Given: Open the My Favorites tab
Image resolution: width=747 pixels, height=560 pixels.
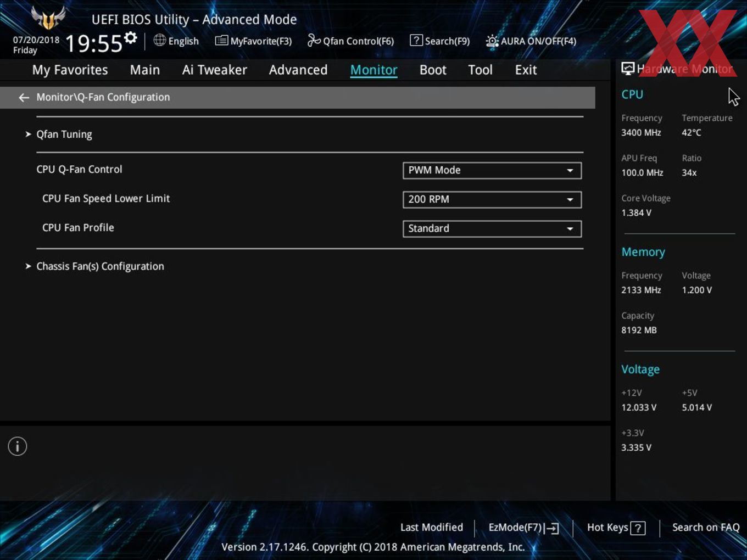Looking at the screenshot, I should pyautogui.click(x=70, y=70).
